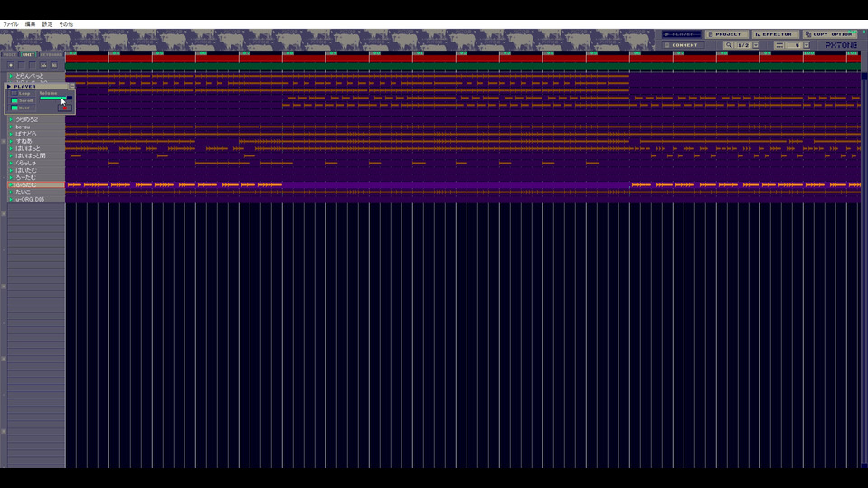Click the magnifier zoom icon
Image resolution: width=868 pixels, height=488 pixels.
(729, 45)
